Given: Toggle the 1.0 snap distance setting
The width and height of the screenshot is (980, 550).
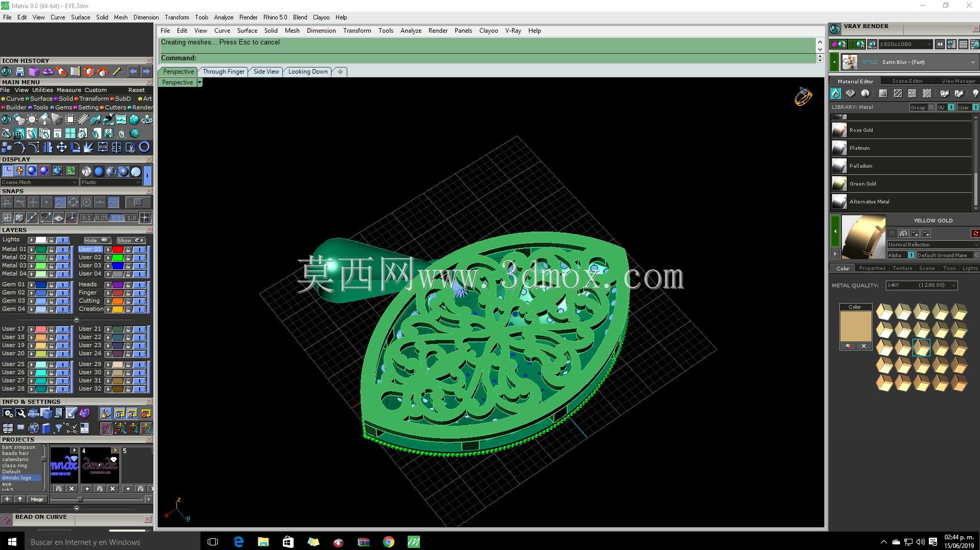Looking at the screenshot, I should tap(131, 218).
